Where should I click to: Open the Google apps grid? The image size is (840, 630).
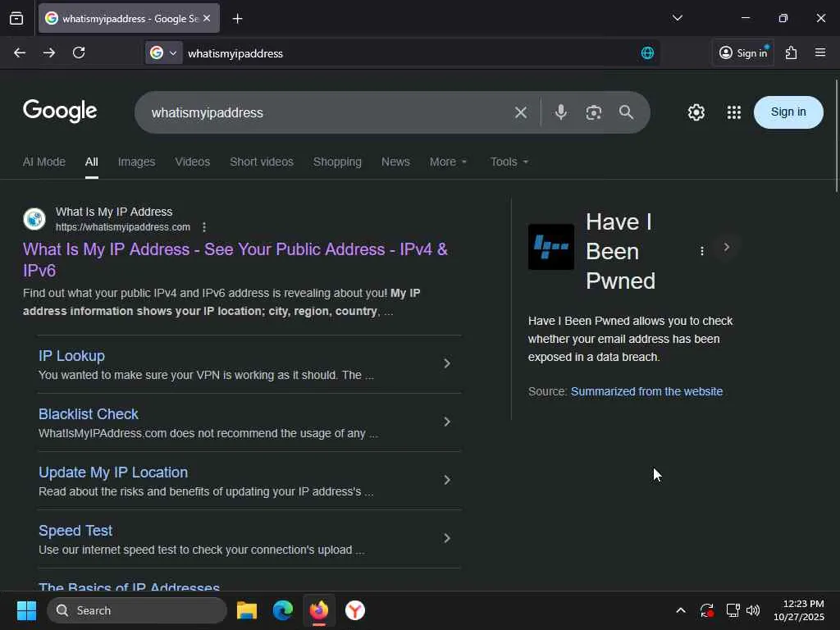click(x=734, y=112)
